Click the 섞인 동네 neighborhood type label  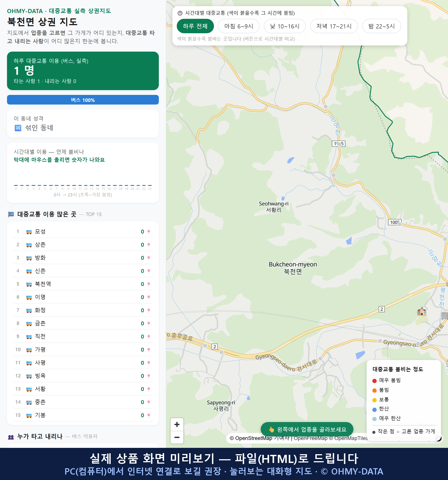[x=39, y=128]
